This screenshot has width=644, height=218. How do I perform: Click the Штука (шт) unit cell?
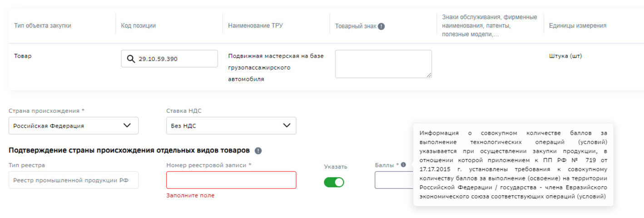(x=565, y=56)
